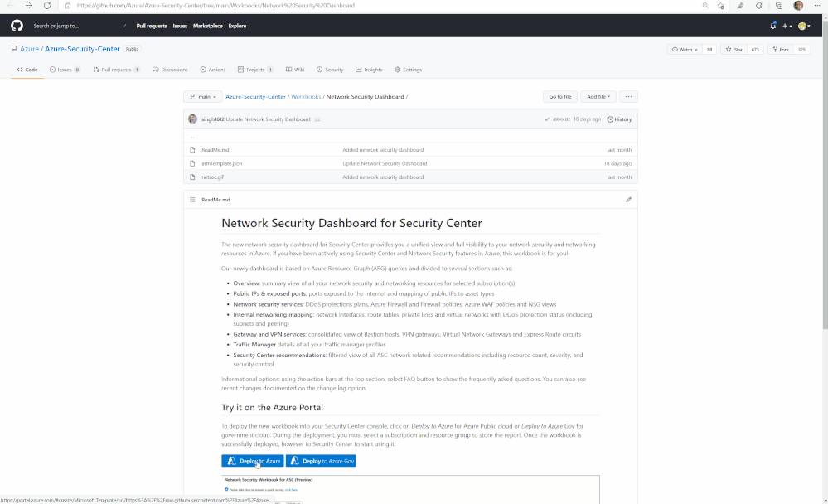
Task: Add this page to browser favorites star
Action: (721, 5)
